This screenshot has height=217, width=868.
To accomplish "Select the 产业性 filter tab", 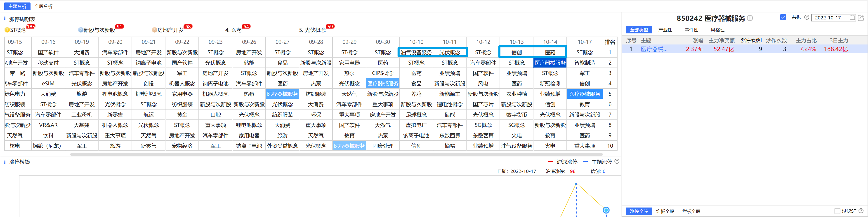I will (x=665, y=30).
